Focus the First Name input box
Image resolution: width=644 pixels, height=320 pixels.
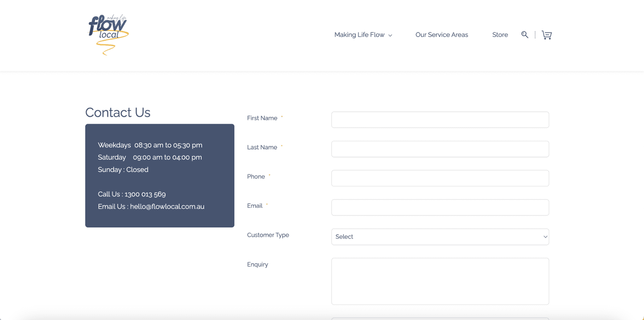click(x=440, y=120)
